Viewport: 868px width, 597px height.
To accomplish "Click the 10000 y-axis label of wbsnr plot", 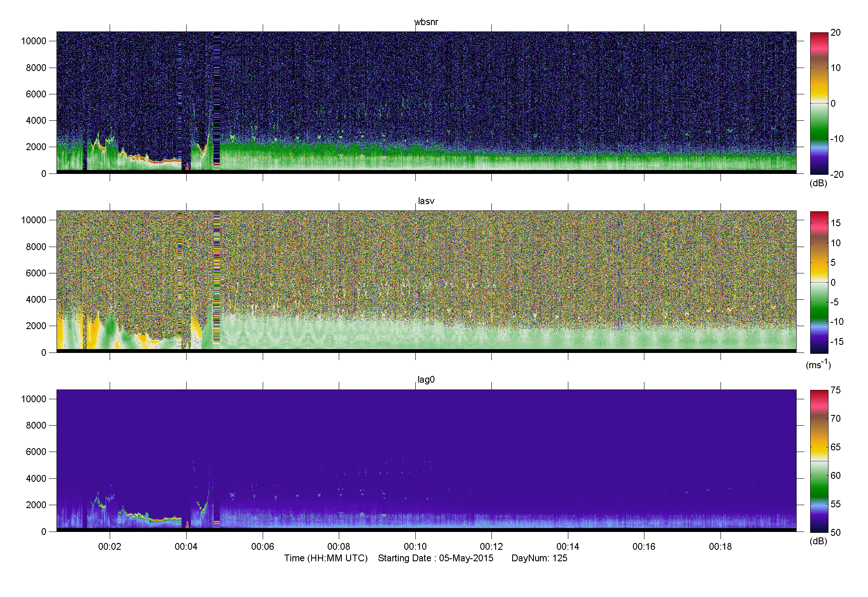I will (x=34, y=41).
